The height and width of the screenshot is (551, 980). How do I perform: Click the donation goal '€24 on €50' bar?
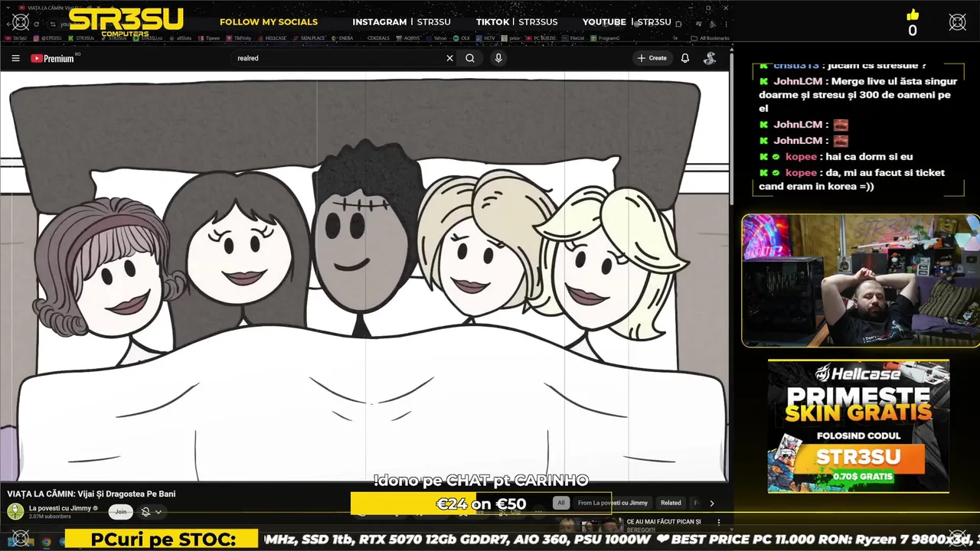click(481, 504)
